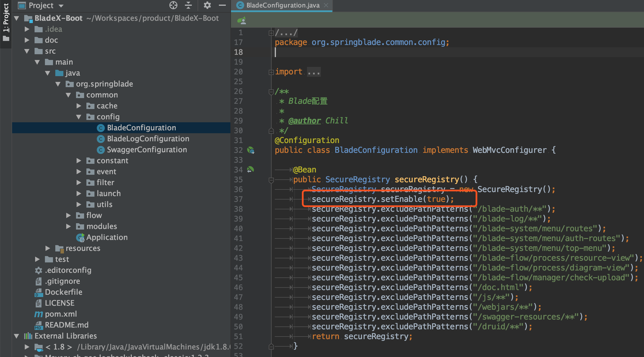
Task: Expand the launch package
Action: (x=79, y=193)
